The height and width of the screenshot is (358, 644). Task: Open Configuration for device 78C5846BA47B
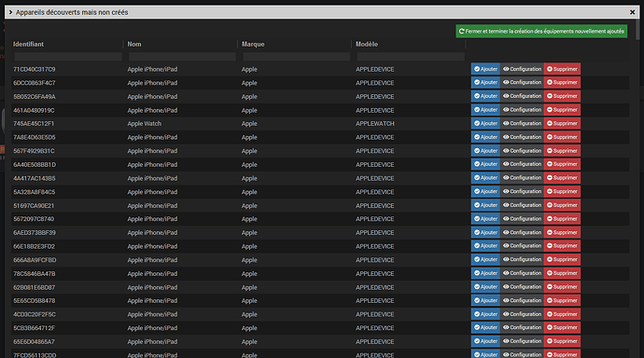pos(522,273)
